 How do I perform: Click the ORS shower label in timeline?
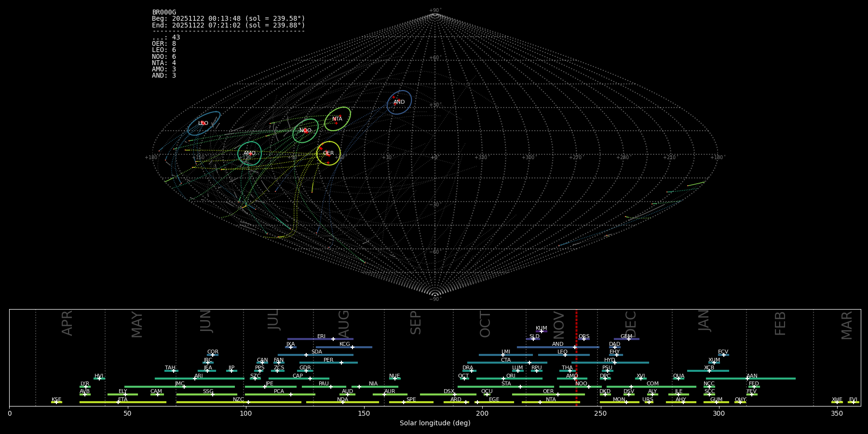point(584,336)
